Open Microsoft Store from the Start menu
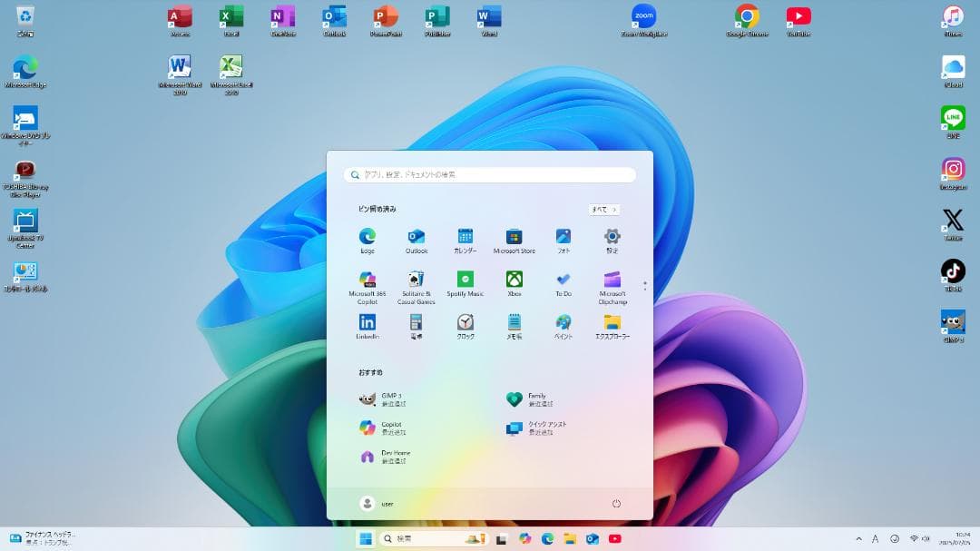Image resolution: width=980 pixels, height=551 pixels. (514, 237)
